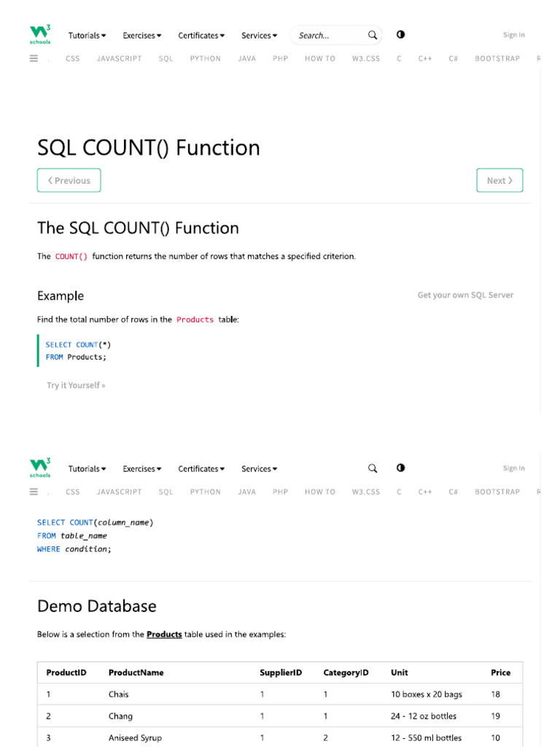Viewport: 560px width, 747px height.
Task: Expand the Exercises dropdown in top header
Action: pos(142,35)
